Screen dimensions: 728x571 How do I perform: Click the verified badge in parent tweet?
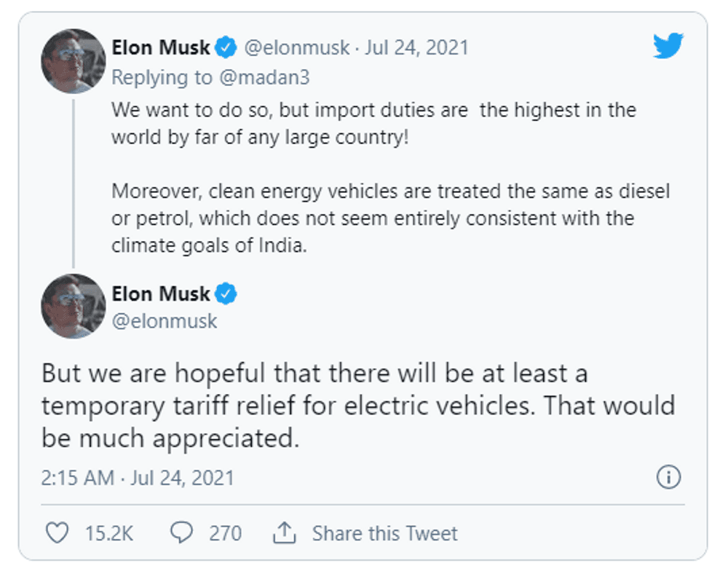(x=227, y=48)
